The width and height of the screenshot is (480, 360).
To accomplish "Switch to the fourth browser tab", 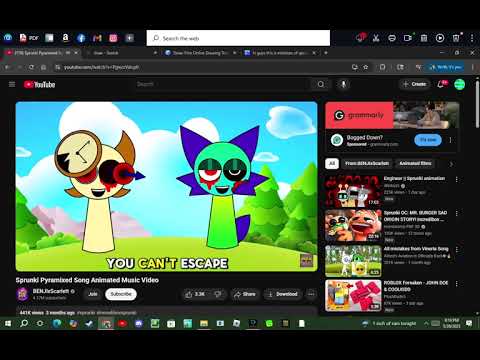I will coord(280,53).
